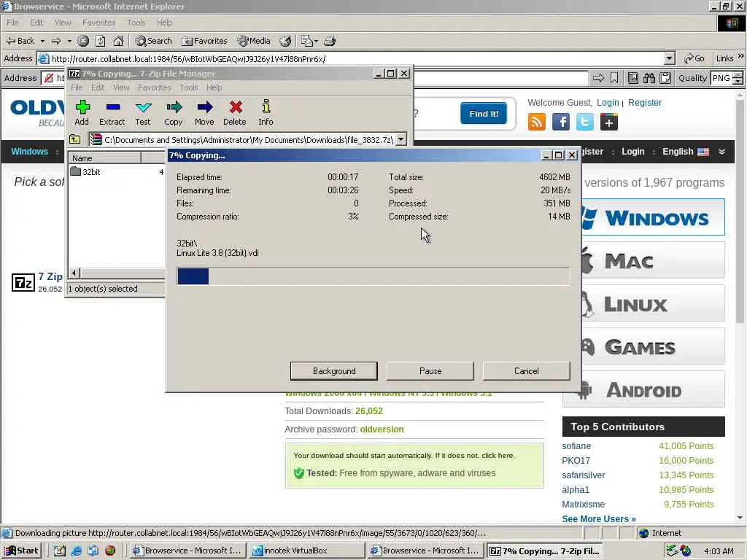
Task: Click the IE Back button
Action: (x=20, y=41)
